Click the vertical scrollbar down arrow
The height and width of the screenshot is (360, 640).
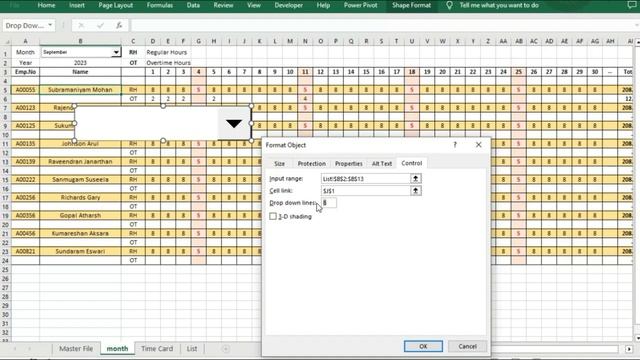[637, 338]
